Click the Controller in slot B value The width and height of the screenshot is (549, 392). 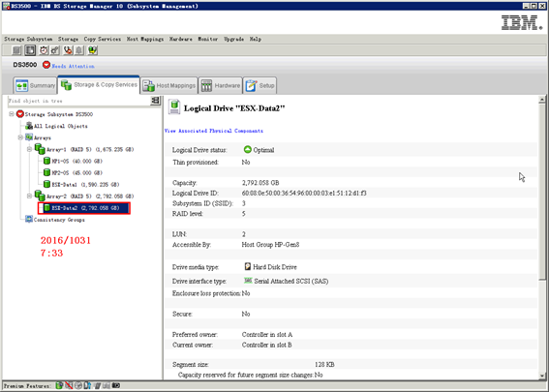tap(267, 346)
